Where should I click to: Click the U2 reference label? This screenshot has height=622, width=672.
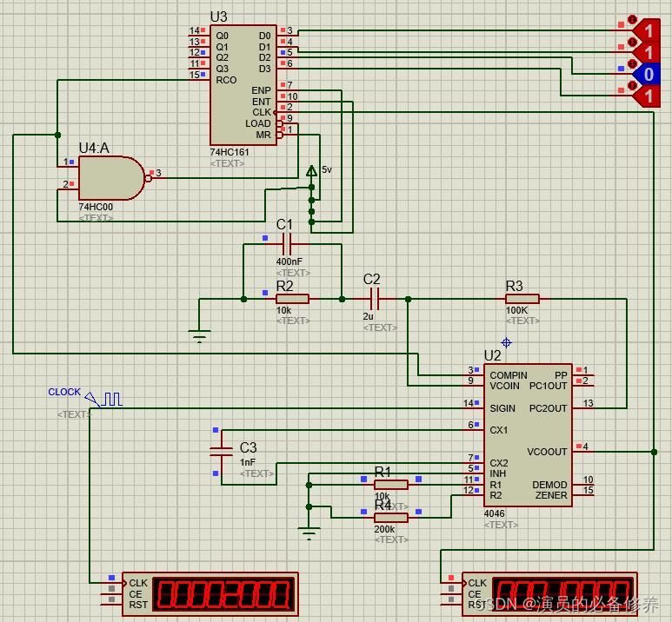coord(492,355)
